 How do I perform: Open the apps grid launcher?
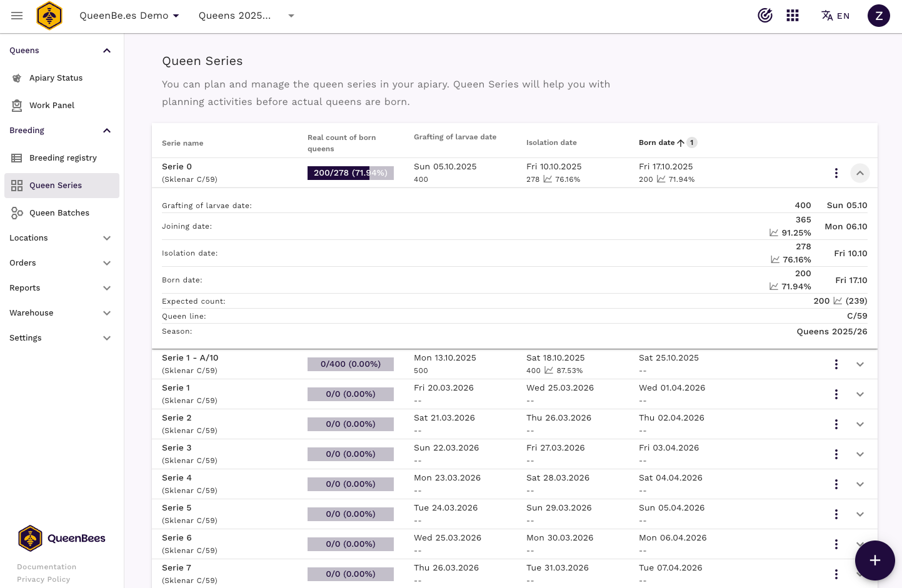(793, 16)
